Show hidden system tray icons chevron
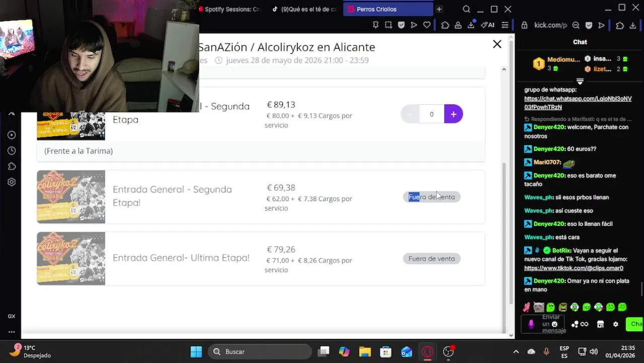The width and height of the screenshot is (644, 363). [x=516, y=351]
